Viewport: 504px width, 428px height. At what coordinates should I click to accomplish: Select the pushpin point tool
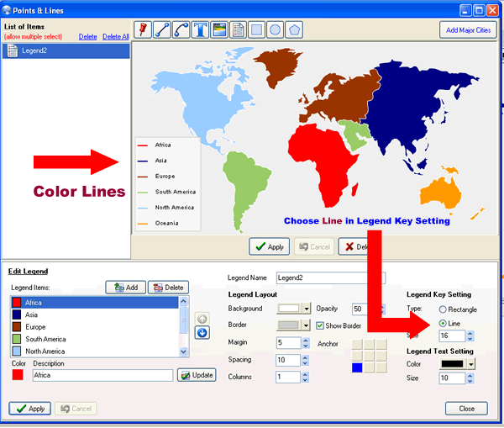[143, 30]
